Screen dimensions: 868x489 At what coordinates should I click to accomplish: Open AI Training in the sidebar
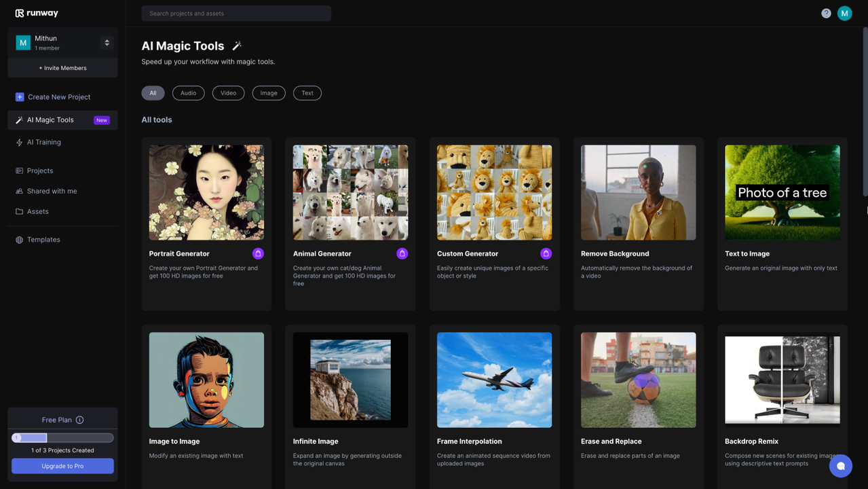[44, 142]
